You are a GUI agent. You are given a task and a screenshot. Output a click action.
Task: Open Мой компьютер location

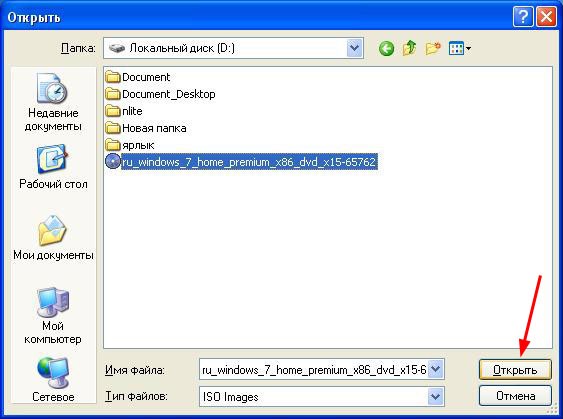click(53, 316)
